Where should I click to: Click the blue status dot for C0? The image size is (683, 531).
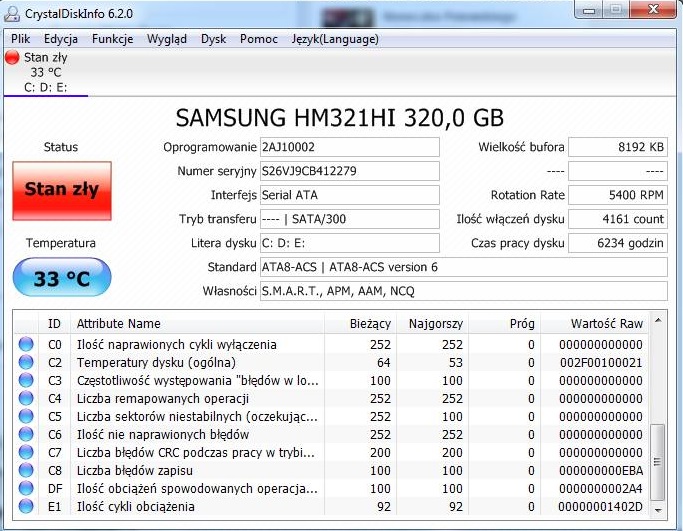pos(26,344)
